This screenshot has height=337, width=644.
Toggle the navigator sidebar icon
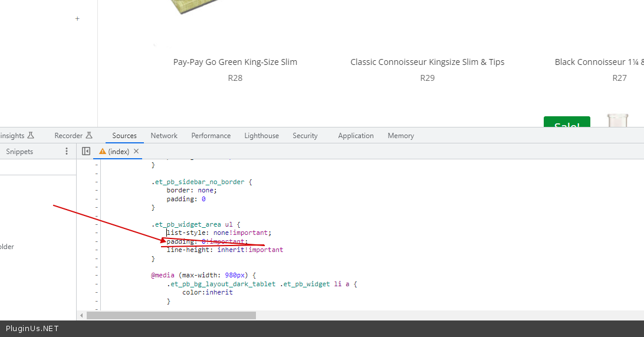tap(86, 152)
